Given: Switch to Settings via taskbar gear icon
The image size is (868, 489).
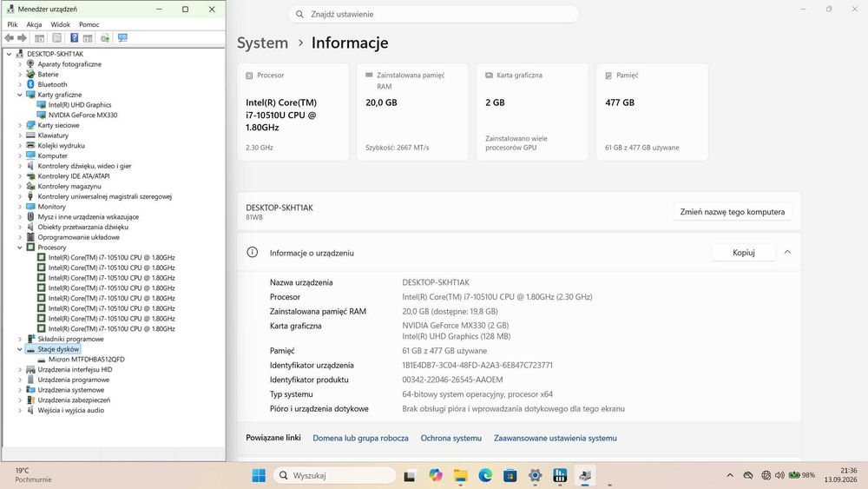Looking at the screenshot, I should 535,475.
